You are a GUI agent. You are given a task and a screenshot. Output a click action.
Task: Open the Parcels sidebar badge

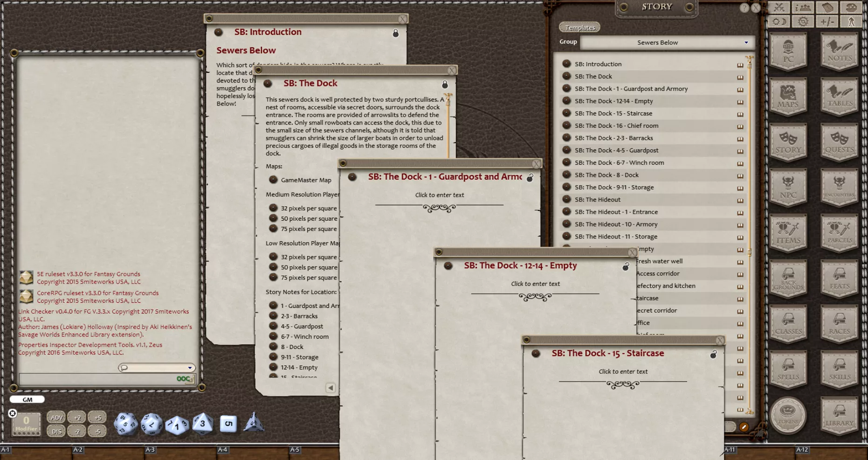pos(840,233)
